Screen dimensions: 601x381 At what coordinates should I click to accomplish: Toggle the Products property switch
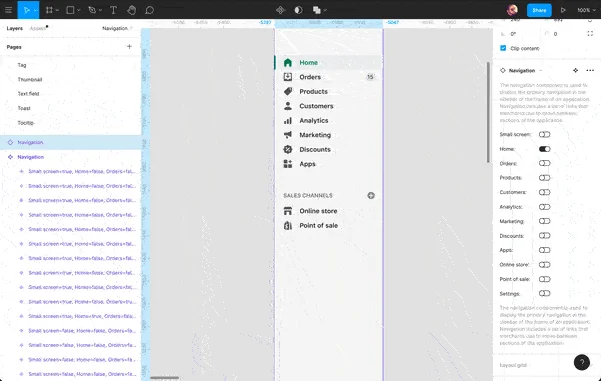544,178
